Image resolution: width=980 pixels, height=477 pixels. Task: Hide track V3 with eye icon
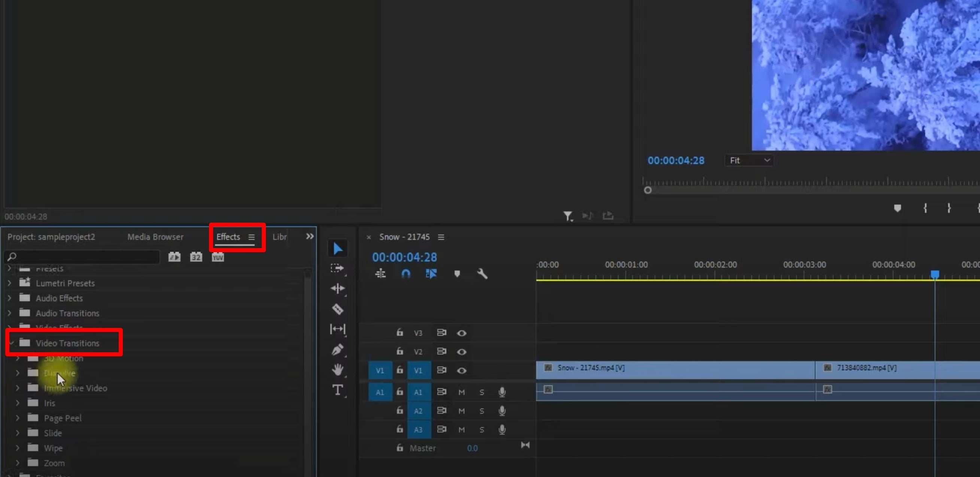(x=461, y=333)
